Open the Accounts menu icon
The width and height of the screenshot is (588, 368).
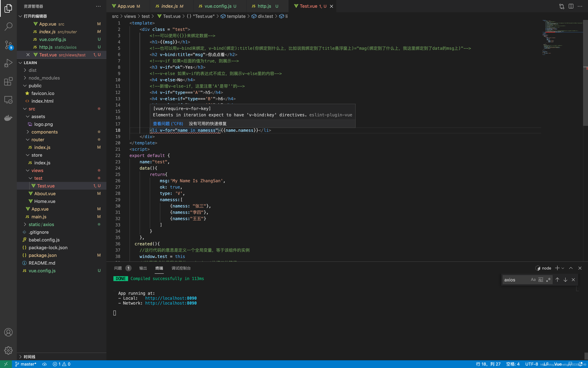[x=8, y=332]
